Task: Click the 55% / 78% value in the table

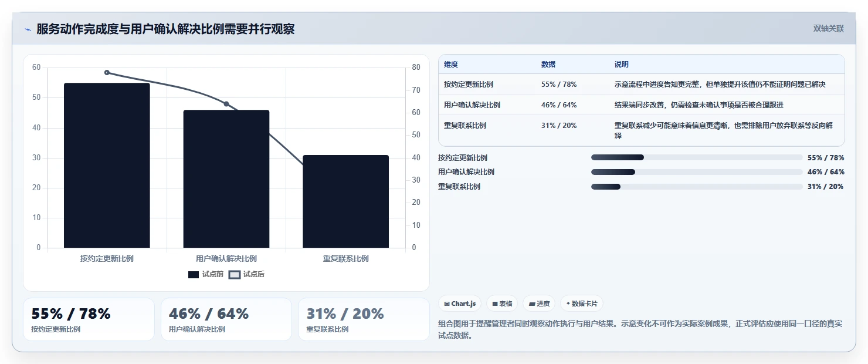Action: [x=559, y=85]
